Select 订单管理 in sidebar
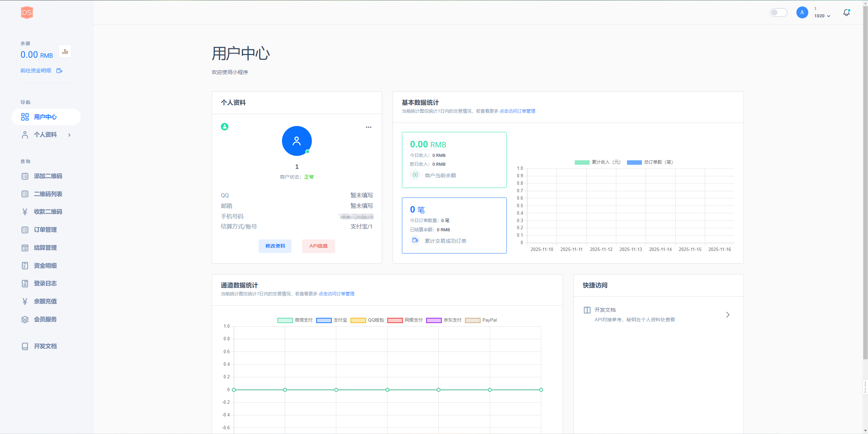This screenshot has height=434, width=868. click(45, 230)
